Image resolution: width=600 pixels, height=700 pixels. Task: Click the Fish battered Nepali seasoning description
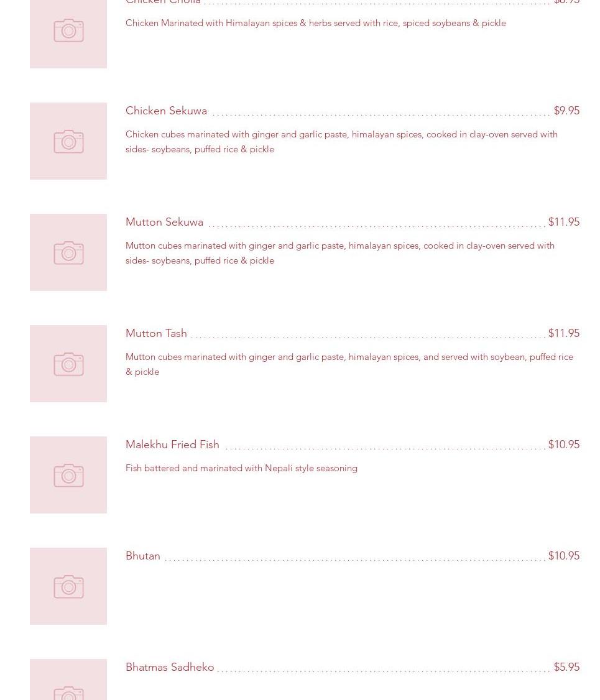point(241,468)
